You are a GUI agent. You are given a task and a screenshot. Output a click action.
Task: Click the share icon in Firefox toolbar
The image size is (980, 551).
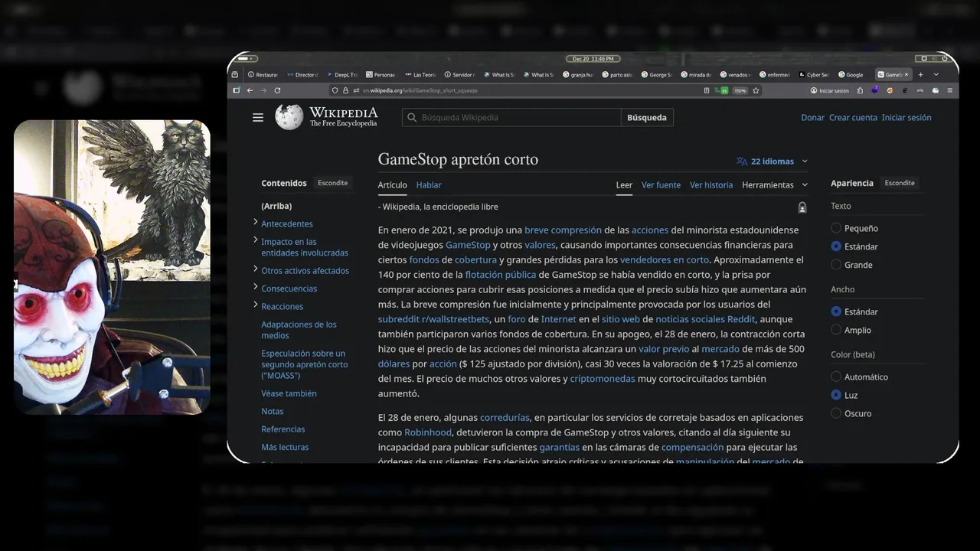[860, 90]
